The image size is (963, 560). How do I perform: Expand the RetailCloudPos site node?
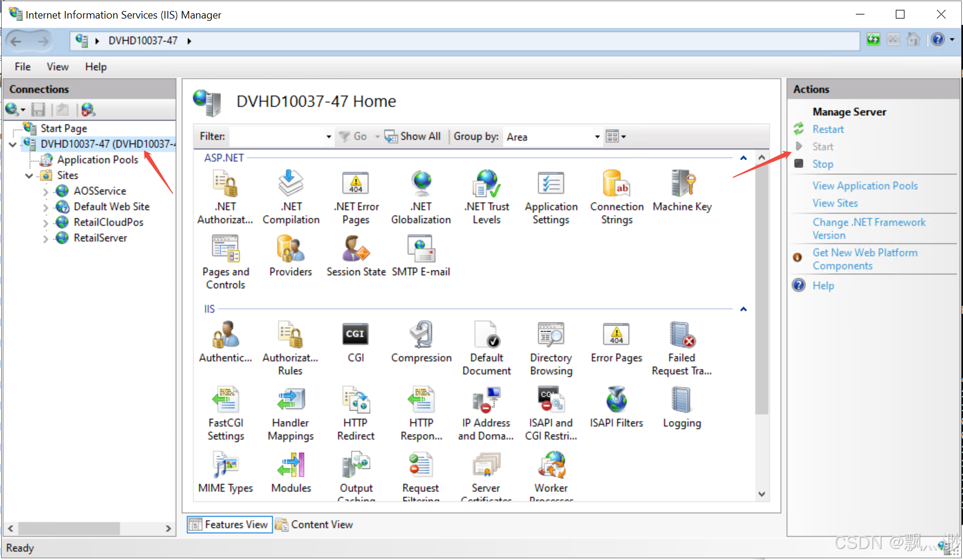[x=46, y=222]
